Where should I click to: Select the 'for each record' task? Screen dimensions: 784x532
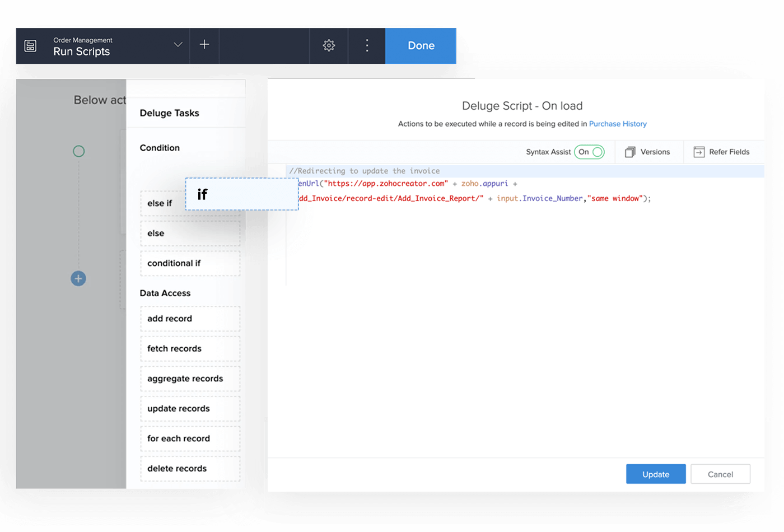pyautogui.click(x=190, y=438)
